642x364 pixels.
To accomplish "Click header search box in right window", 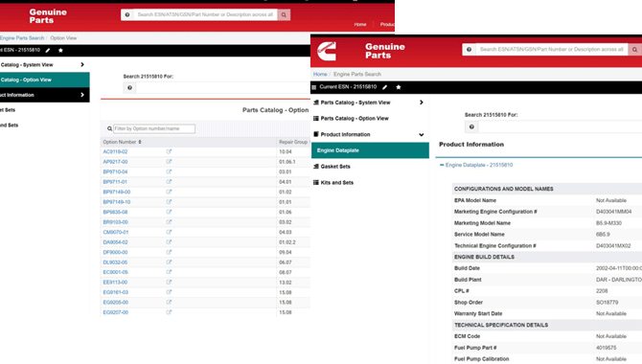I will 552,50.
